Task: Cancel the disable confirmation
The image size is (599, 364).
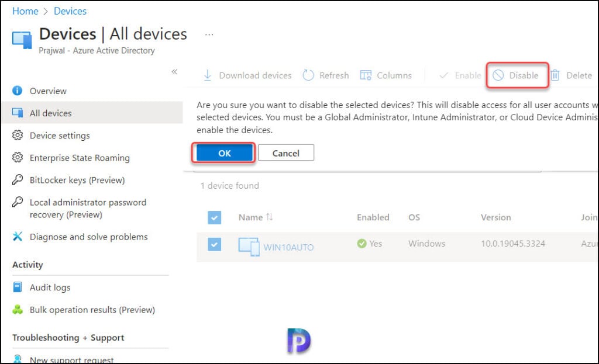Action: (x=285, y=153)
